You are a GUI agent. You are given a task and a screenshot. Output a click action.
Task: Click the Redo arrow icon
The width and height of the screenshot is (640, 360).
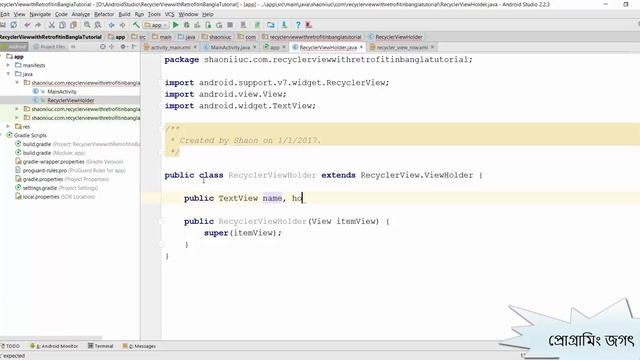pos(38,25)
